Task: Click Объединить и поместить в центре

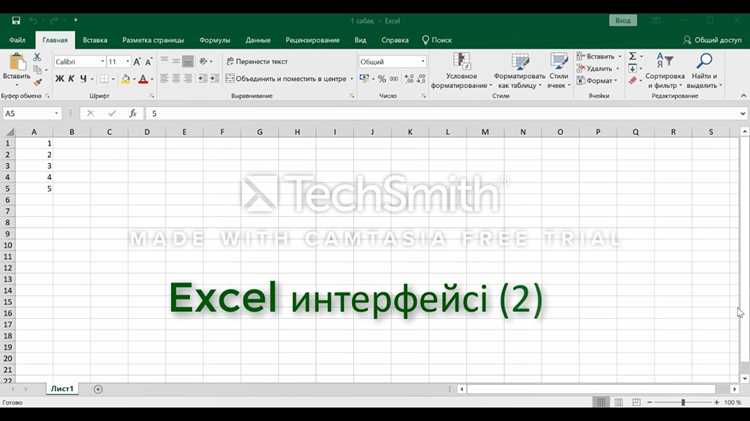Action: click(x=286, y=78)
